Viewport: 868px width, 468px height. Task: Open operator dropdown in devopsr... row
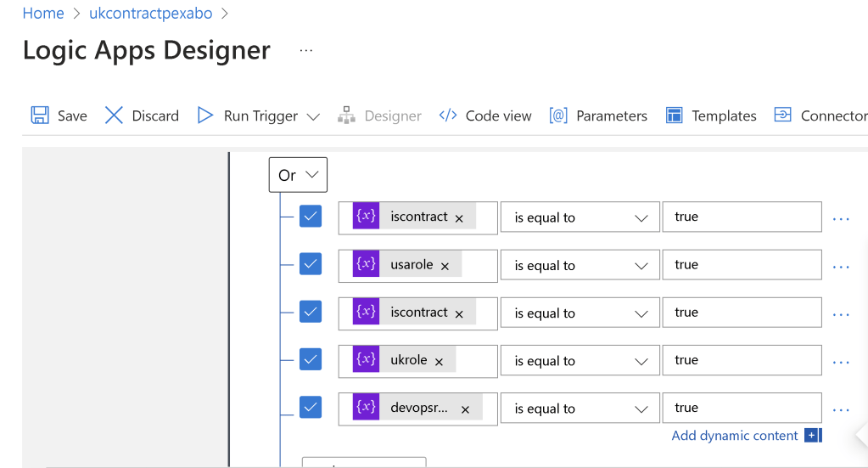click(x=580, y=408)
